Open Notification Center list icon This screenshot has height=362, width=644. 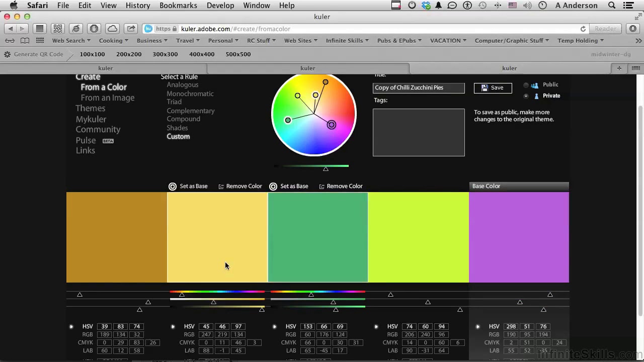[628, 6]
